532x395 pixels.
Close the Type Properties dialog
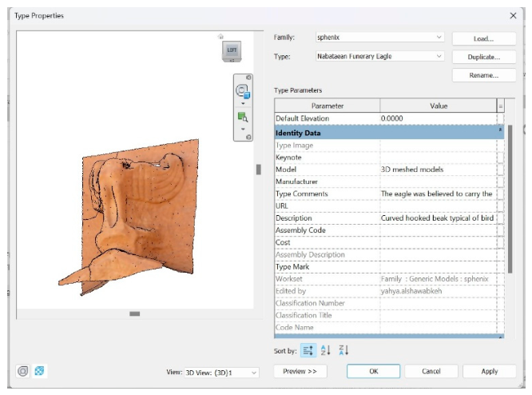pos(513,16)
